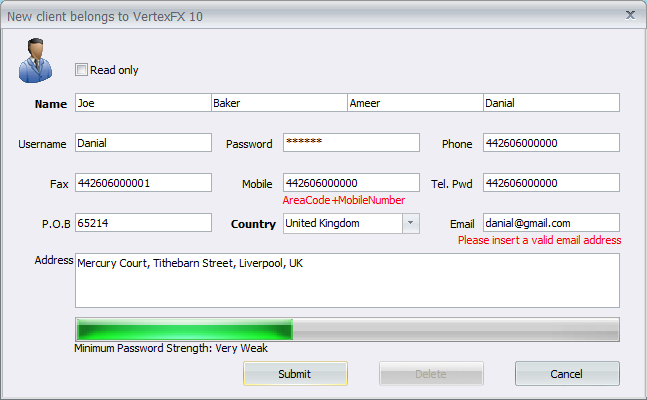Click the Fax number field
The height and width of the screenshot is (400, 647).
coord(143,183)
